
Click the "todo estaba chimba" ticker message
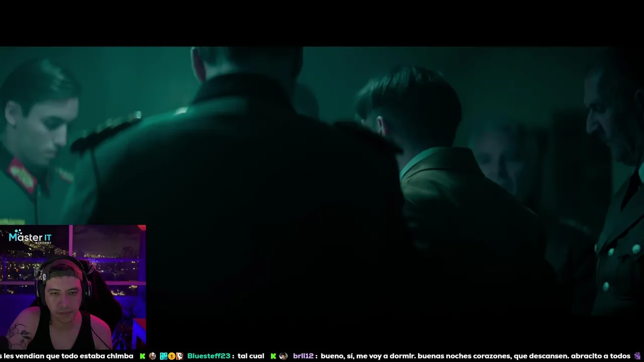66,356
